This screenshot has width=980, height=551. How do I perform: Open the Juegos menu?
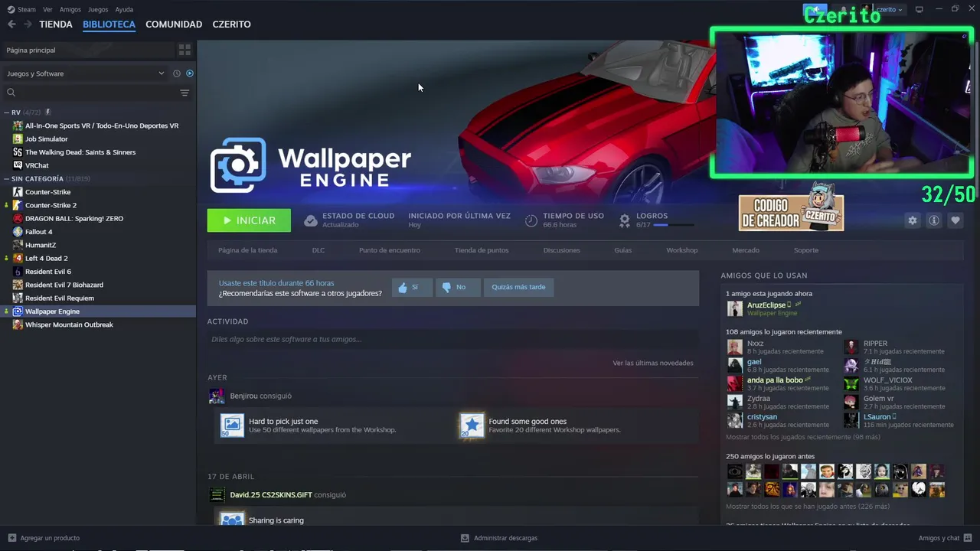click(98, 9)
